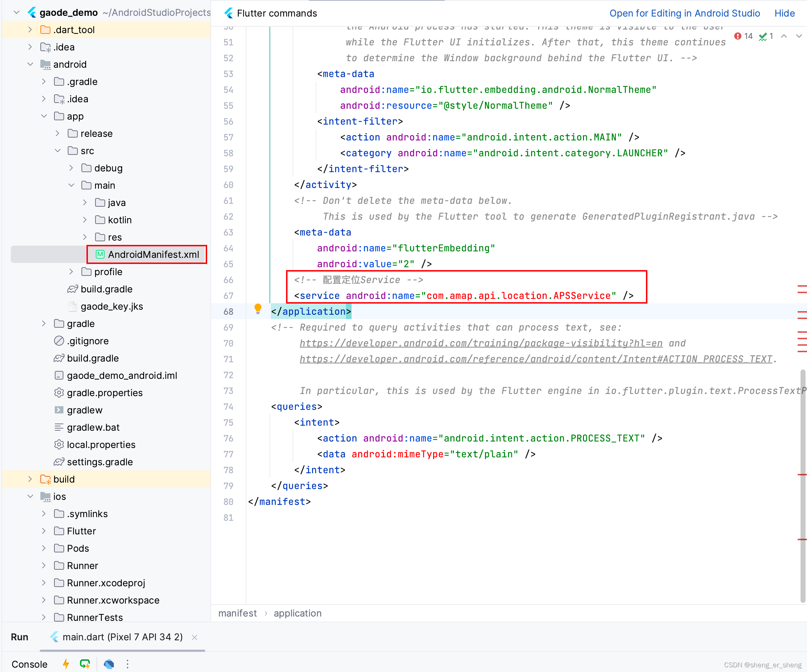
Task: Collapse the android folder
Action: pos(30,64)
